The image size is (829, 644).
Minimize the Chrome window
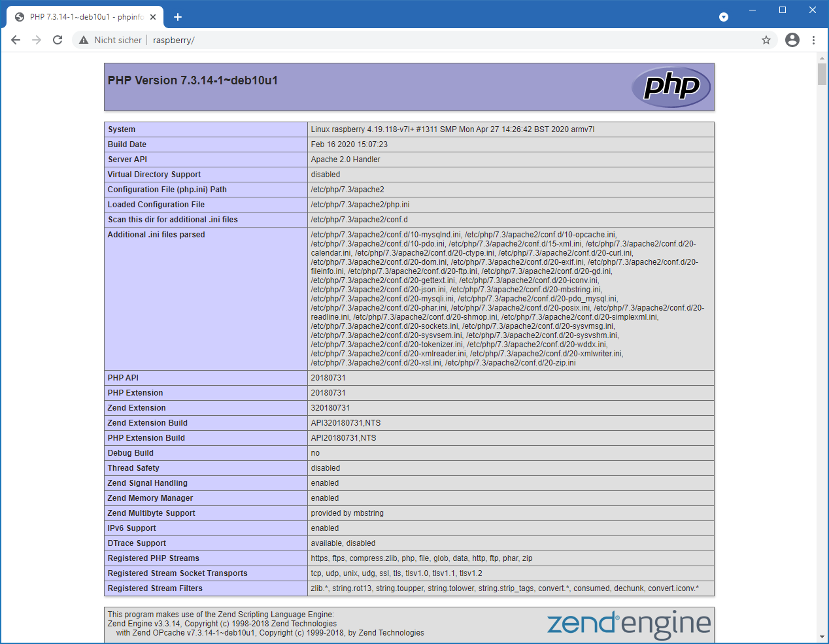click(752, 10)
